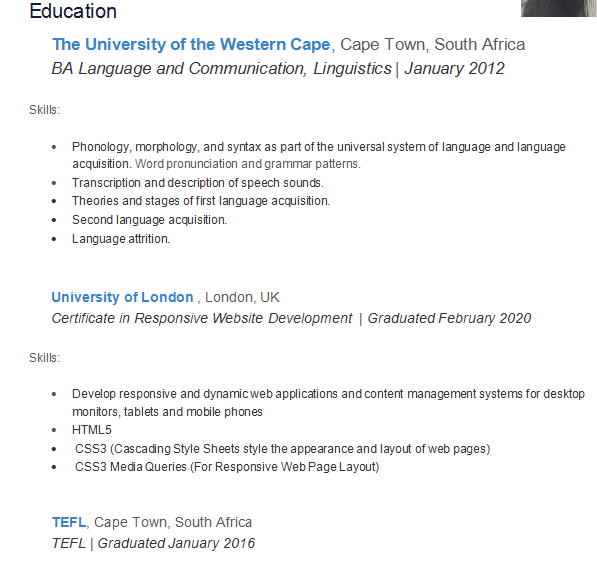Click the Education section heading
The width and height of the screenshot is (597, 562).
point(73,11)
